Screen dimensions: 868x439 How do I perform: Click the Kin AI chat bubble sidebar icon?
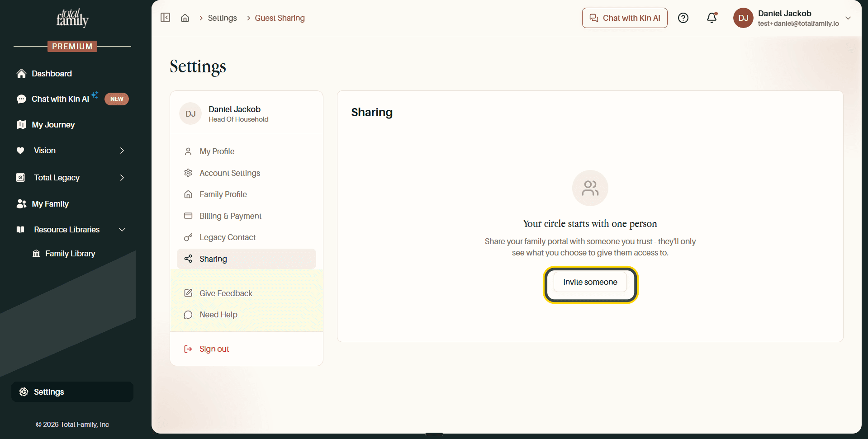coord(21,99)
